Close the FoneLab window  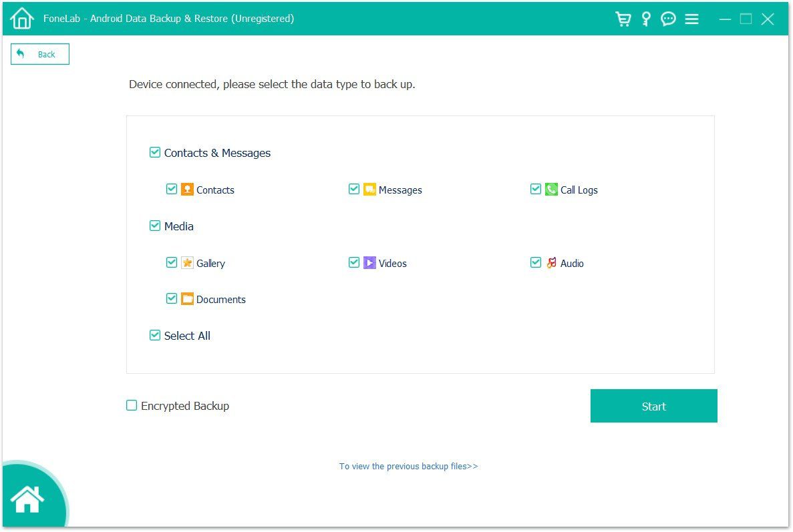(x=767, y=19)
